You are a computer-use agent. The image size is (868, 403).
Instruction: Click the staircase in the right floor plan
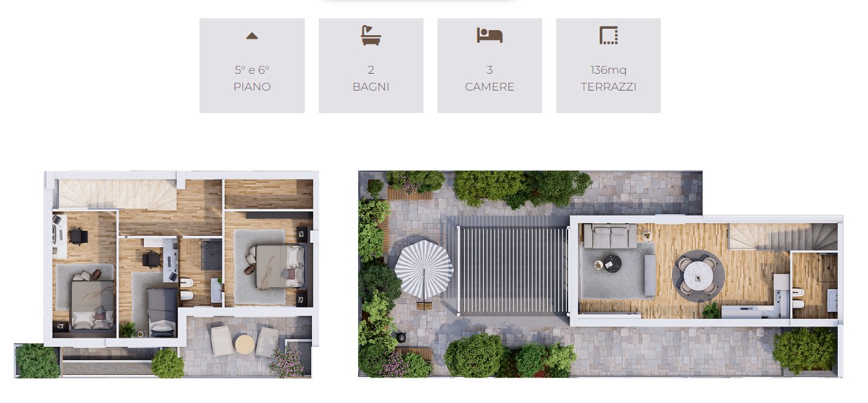782,237
